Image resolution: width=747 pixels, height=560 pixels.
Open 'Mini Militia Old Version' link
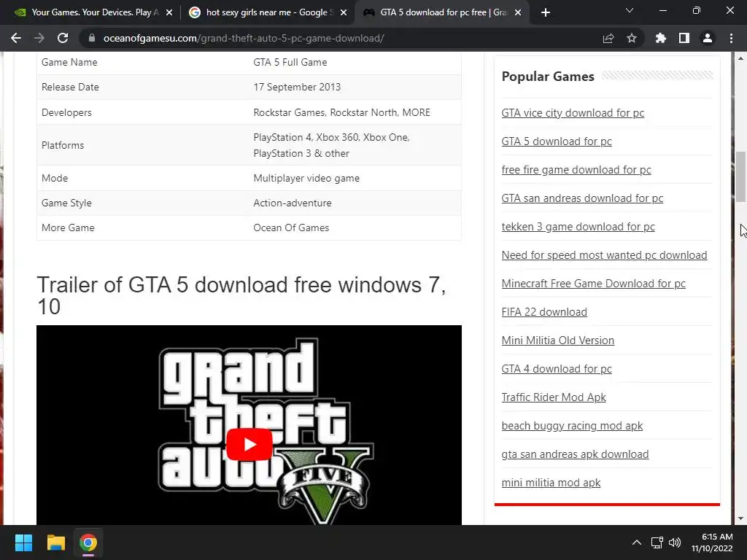tap(558, 341)
